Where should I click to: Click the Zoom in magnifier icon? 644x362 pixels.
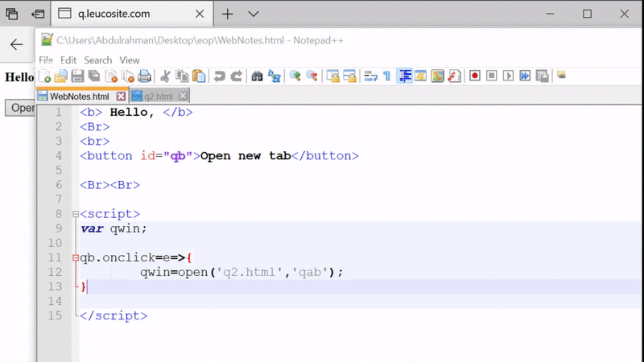pos(295,76)
